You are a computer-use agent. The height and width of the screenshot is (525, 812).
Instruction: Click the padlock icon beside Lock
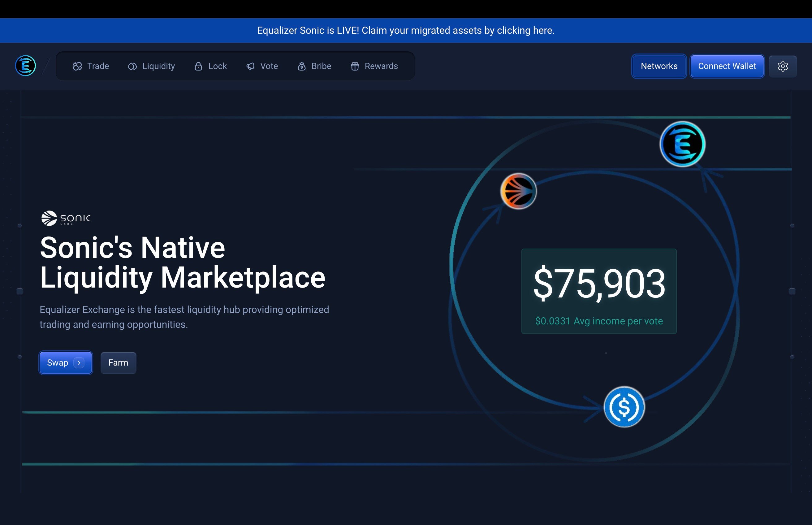click(198, 66)
